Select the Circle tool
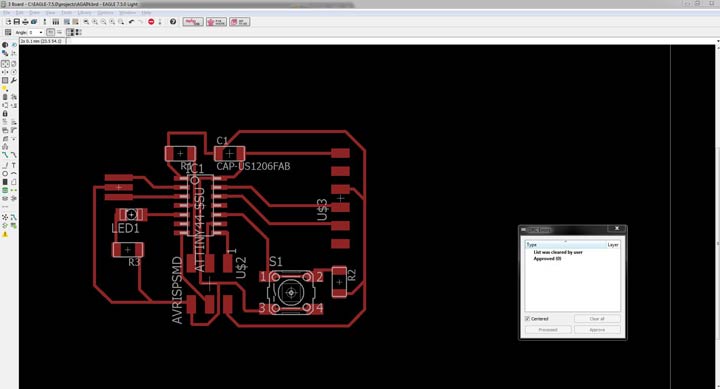 5,174
